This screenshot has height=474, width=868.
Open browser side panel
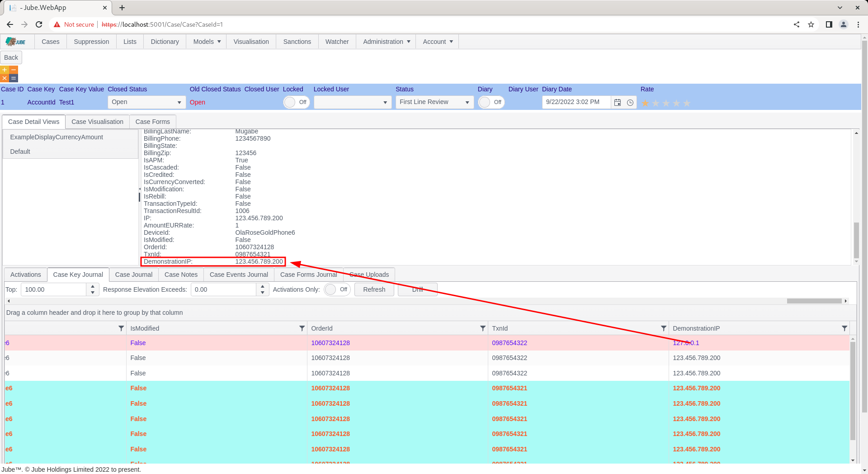click(x=829, y=24)
